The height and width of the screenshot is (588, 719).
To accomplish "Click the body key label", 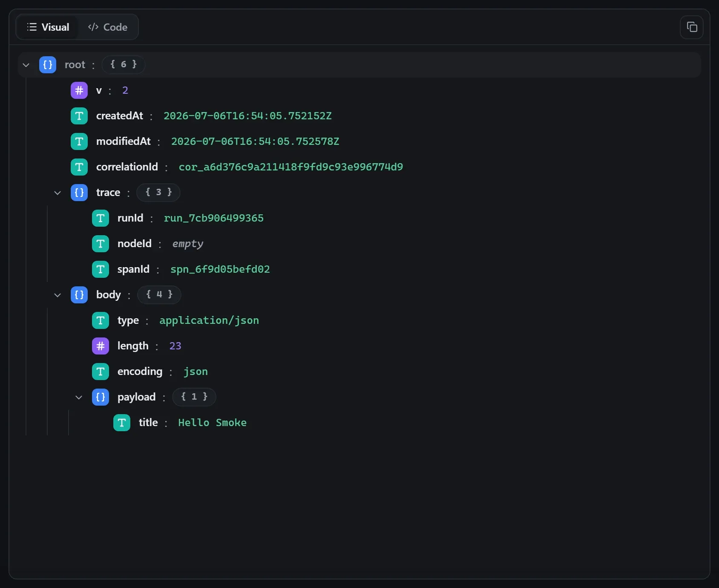I will click(109, 295).
